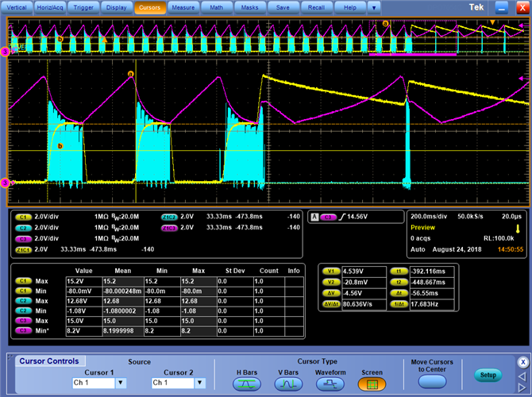Screen dimensions: 532x397
Task: Open the Measure menu
Action: tap(183, 7)
